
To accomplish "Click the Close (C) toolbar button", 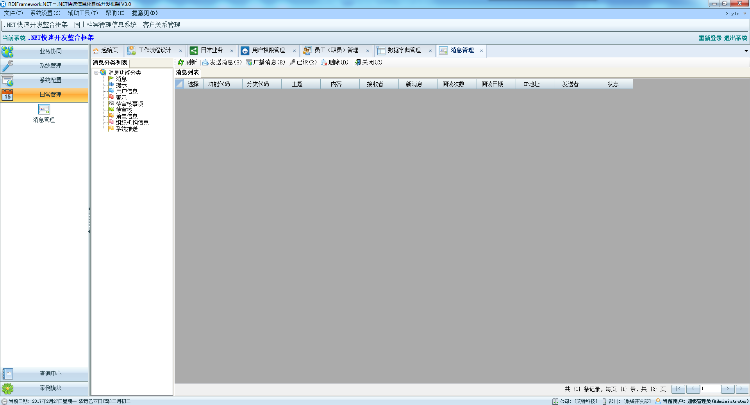I will [x=368, y=62].
